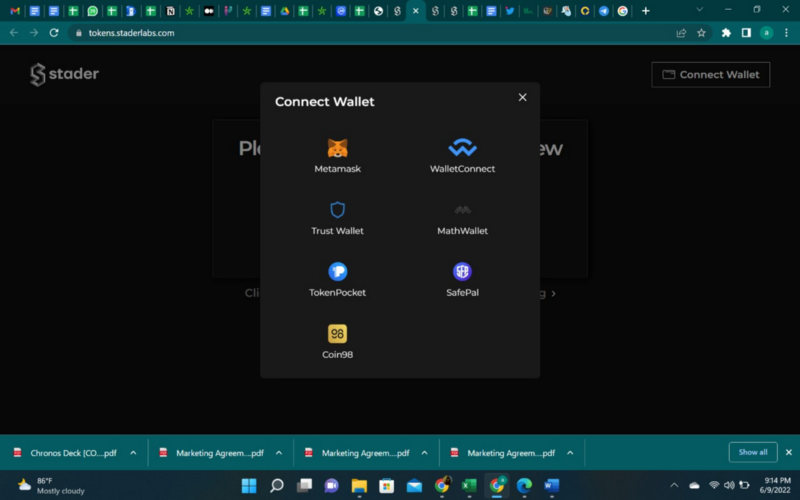Open Microsoft Store from taskbar
This screenshot has width=800, height=500.
(387, 485)
